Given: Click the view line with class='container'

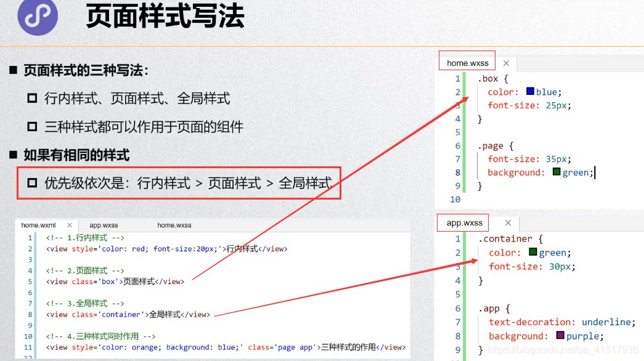Looking at the screenshot, I should pyautogui.click(x=128, y=315).
